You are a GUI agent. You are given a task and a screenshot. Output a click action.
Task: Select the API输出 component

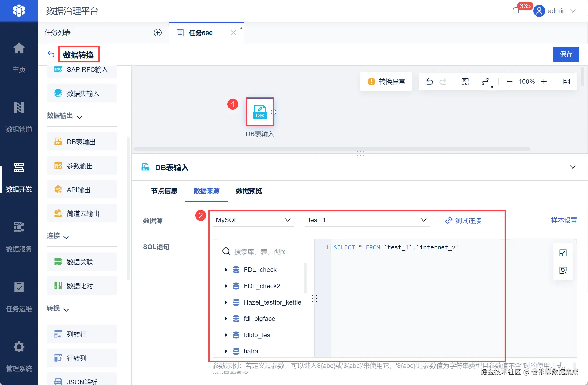[82, 190]
